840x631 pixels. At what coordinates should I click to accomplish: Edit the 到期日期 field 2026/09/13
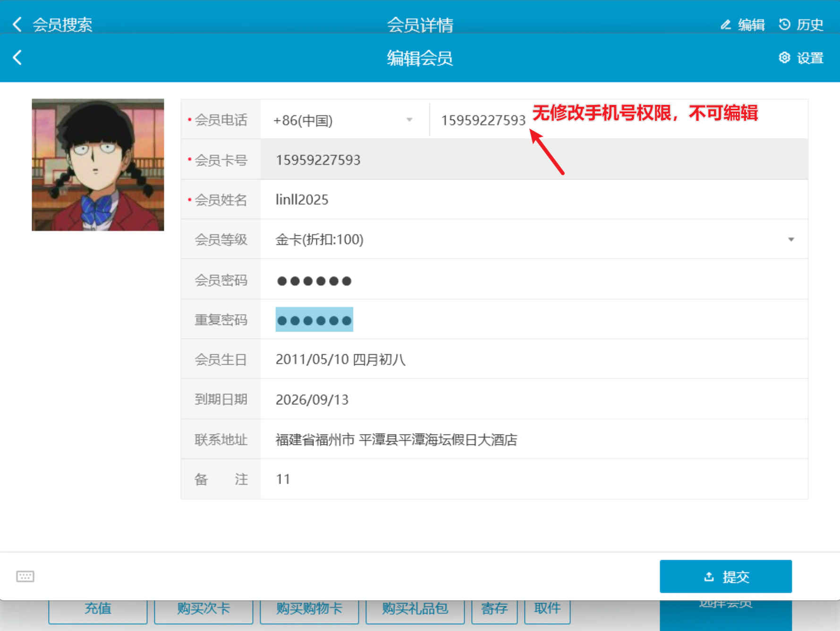tap(534, 400)
